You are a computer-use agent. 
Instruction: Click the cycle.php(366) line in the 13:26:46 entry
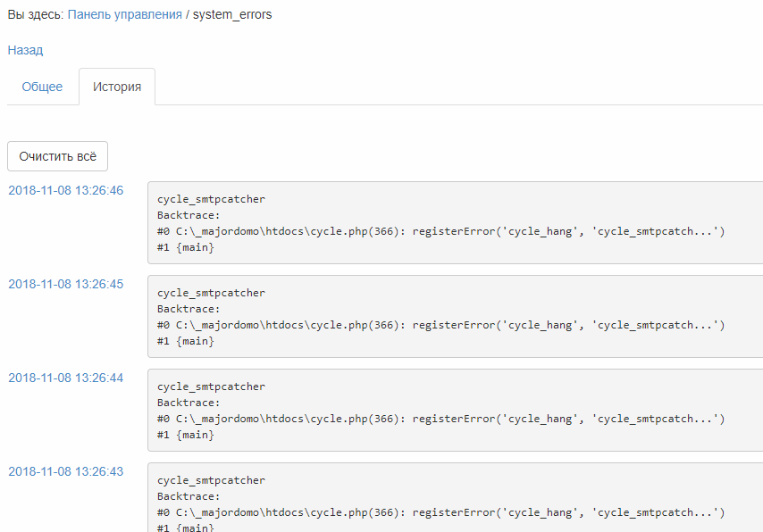(440, 231)
